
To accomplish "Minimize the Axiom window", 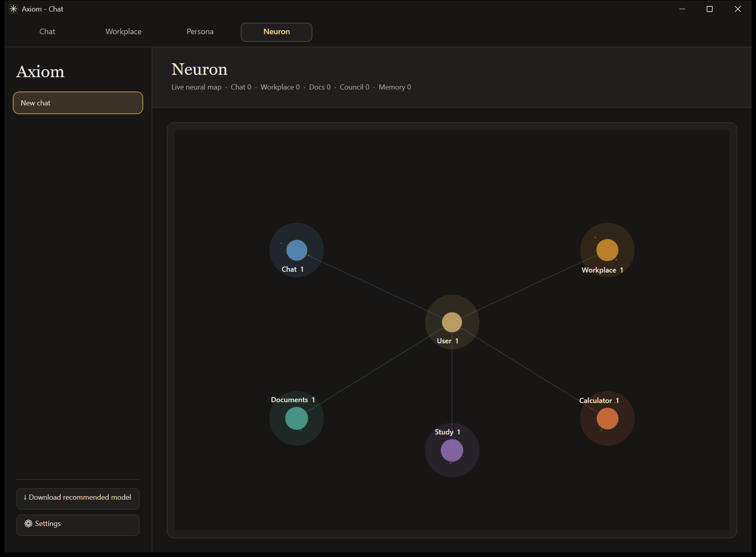I will pyautogui.click(x=682, y=9).
